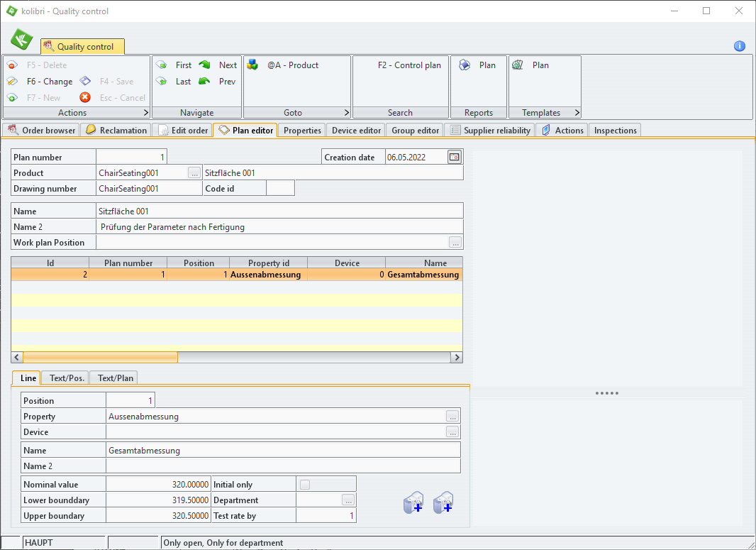The height and width of the screenshot is (550, 756).
Task: Open the Group editor tab
Action: click(415, 131)
